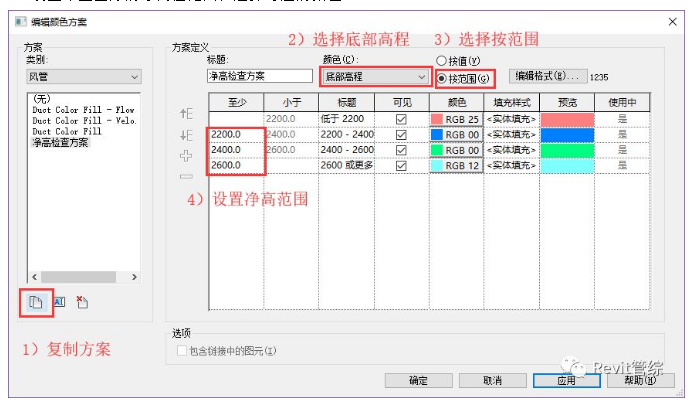Open 编辑格式 button
This screenshot has height=406, width=697.
pos(548,76)
